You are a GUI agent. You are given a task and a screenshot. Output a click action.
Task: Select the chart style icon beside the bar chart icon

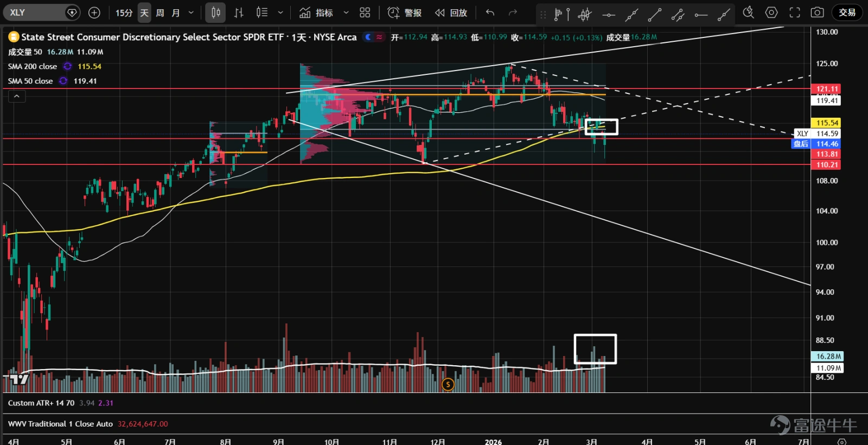point(262,12)
